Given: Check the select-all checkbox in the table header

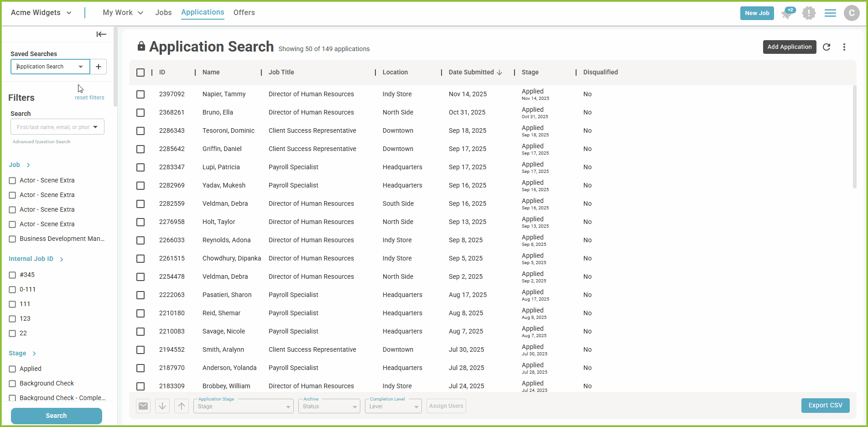Looking at the screenshot, I should [x=140, y=73].
